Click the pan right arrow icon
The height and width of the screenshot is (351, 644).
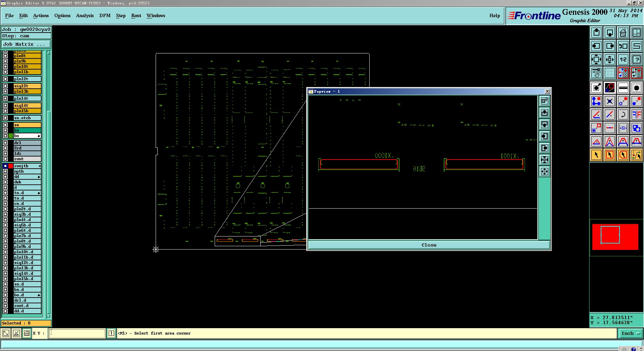click(x=610, y=46)
